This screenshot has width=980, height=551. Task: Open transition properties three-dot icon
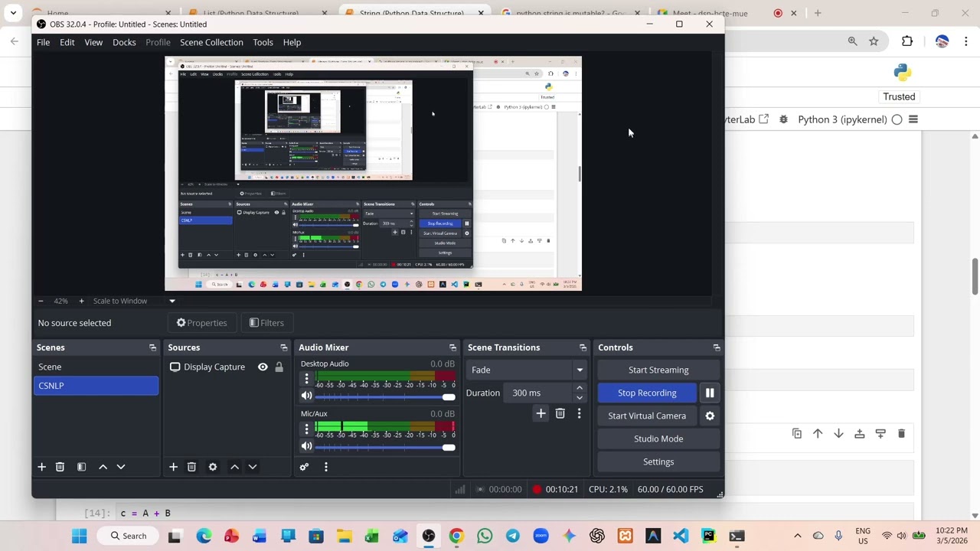click(x=579, y=413)
